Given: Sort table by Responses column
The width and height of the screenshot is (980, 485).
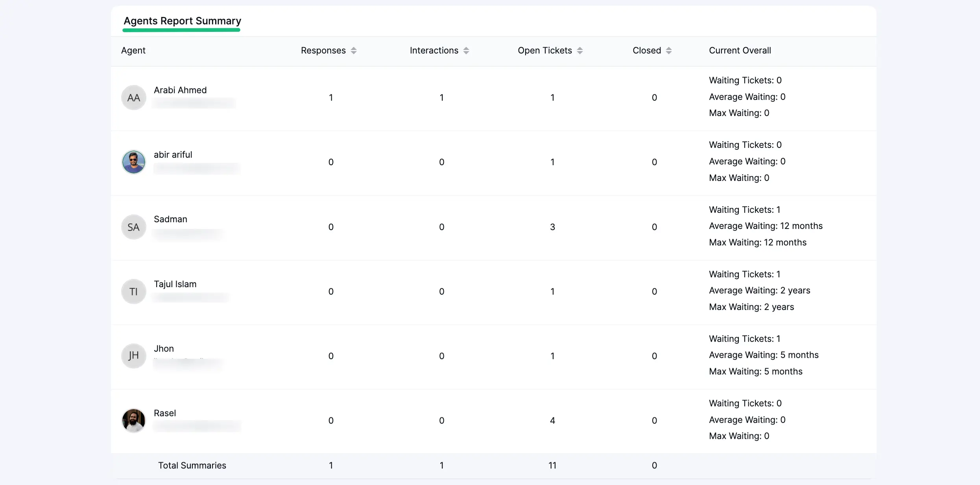Looking at the screenshot, I should 353,51.
